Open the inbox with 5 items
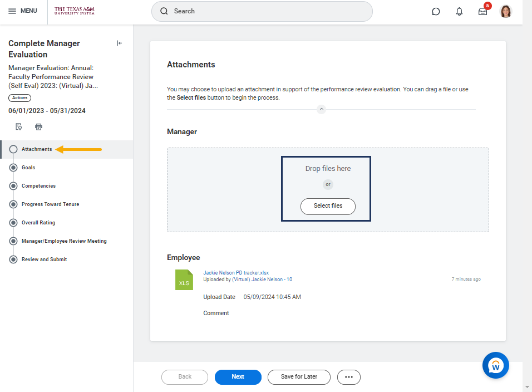Screen dimensions: 532x392 [x=482, y=11]
